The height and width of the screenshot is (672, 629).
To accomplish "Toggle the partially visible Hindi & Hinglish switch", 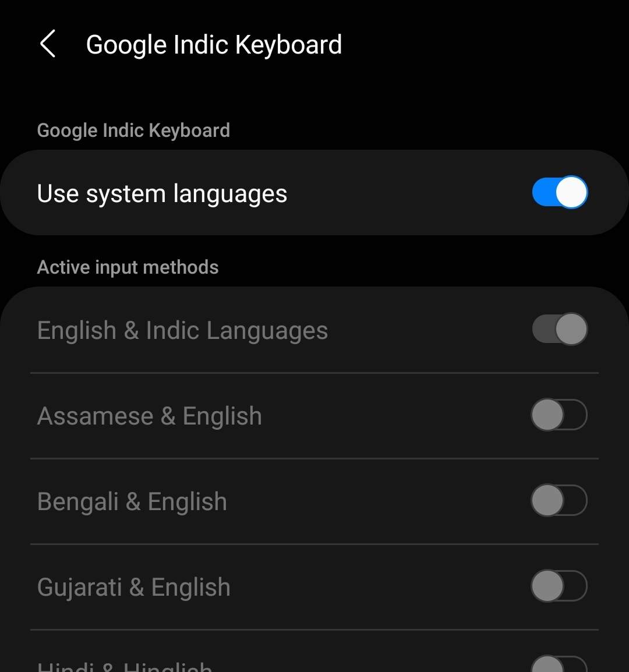I will 559,663.
